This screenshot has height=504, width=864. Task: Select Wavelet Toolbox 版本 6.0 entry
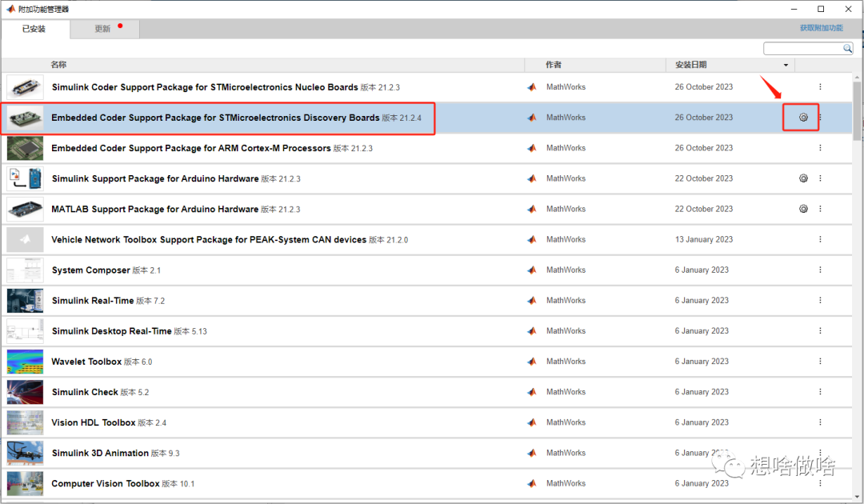pos(102,362)
